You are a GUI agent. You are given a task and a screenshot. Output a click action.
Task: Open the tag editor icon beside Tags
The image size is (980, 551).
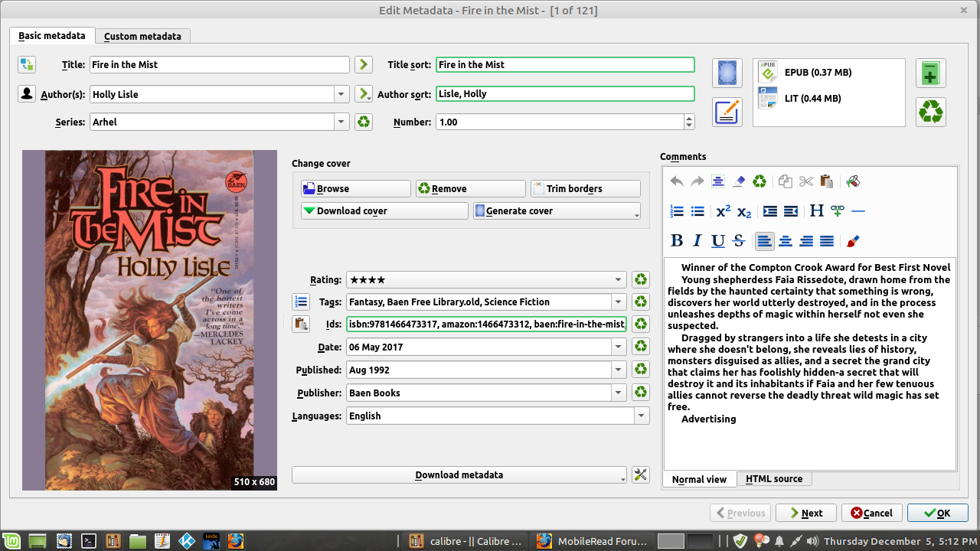pos(301,302)
